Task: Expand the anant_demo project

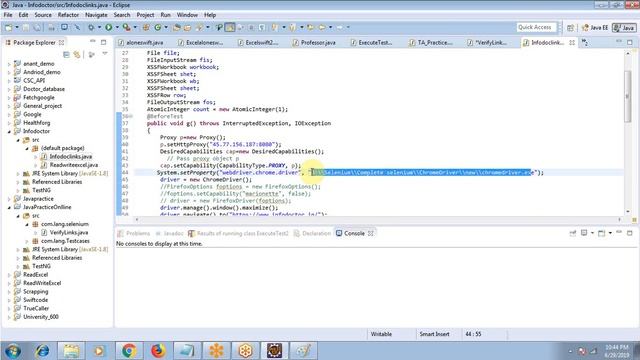Action: (x=9, y=64)
